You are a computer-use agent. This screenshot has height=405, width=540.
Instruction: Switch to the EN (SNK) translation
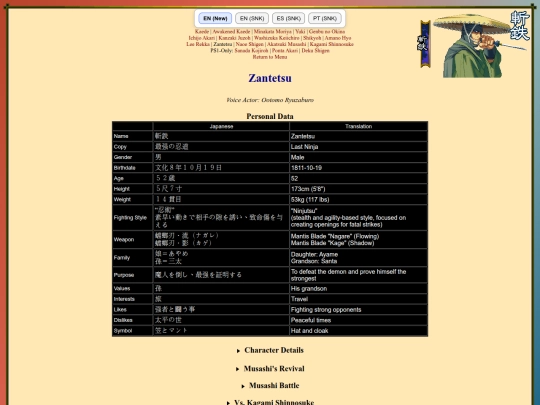coord(252,18)
